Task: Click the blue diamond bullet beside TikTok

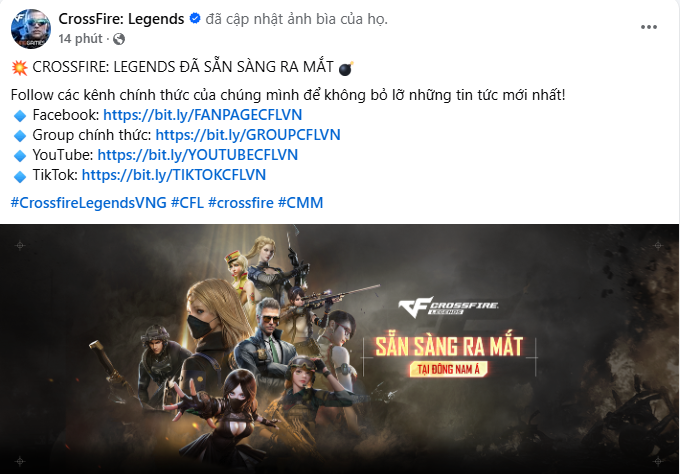Action: (x=20, y=176)
